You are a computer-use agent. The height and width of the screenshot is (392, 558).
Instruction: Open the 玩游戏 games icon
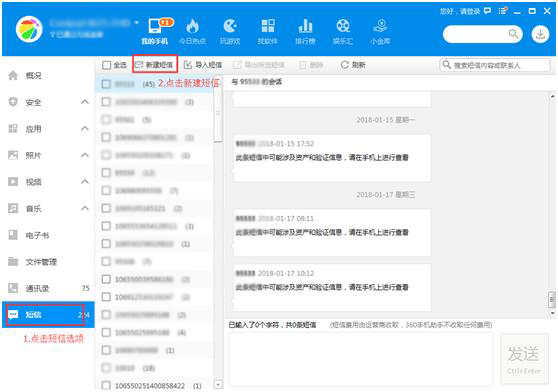pos(230,27)
